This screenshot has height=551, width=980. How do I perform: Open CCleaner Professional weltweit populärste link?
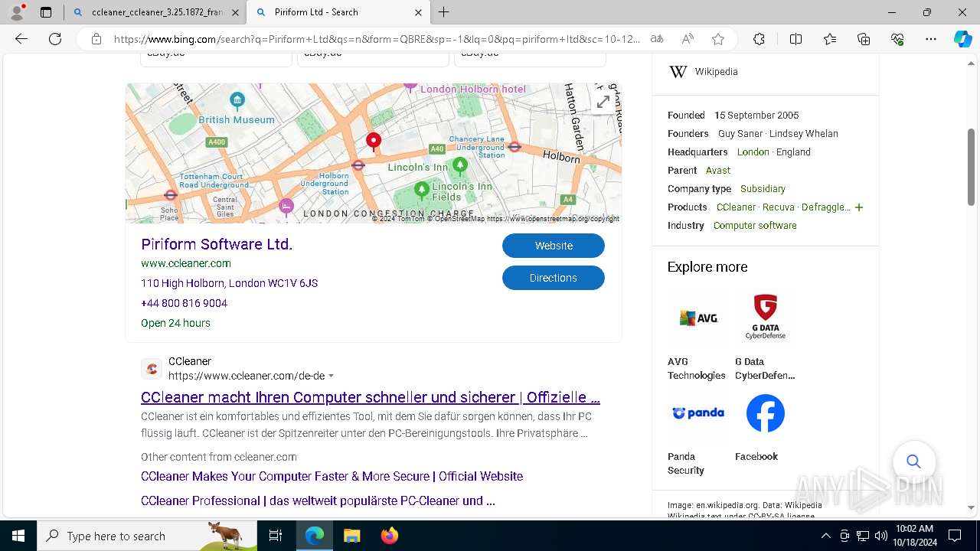click(318, 500)
